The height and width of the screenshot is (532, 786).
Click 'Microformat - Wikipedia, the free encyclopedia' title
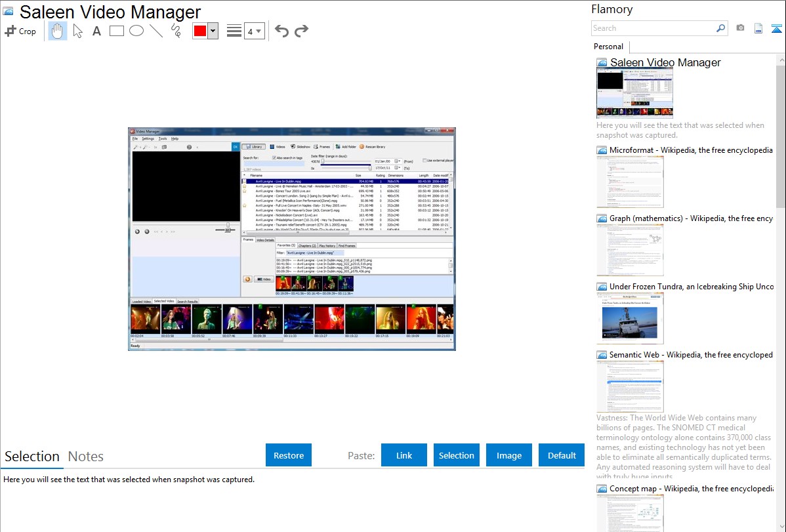[691, 150]
